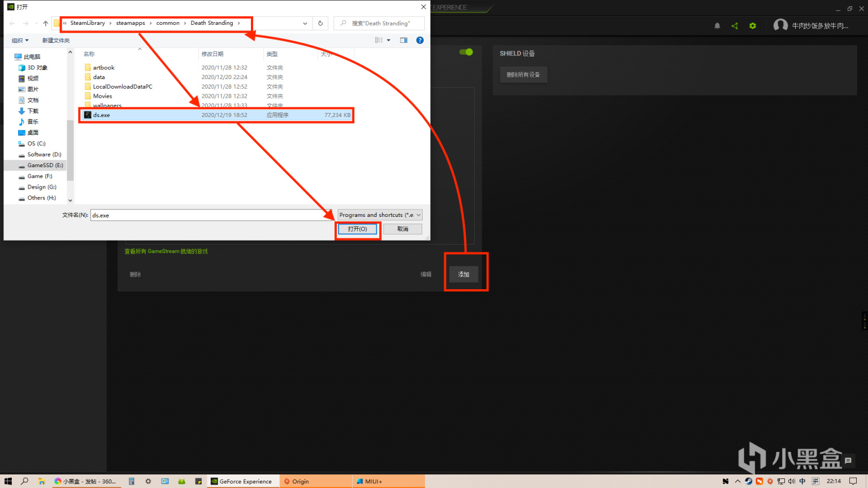The height and width of the screenshot is (488, 868).
Task: Select the ds.exe file
Action: [218, 115]
